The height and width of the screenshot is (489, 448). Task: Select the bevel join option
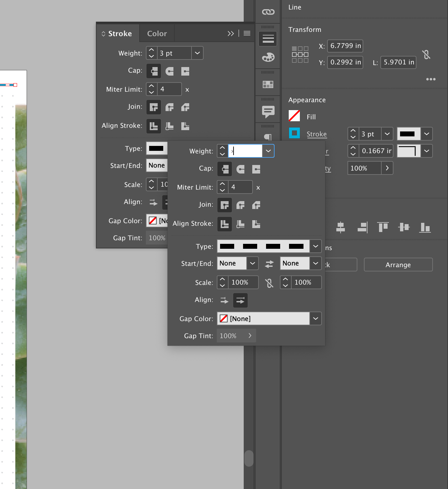click(256, 205)
